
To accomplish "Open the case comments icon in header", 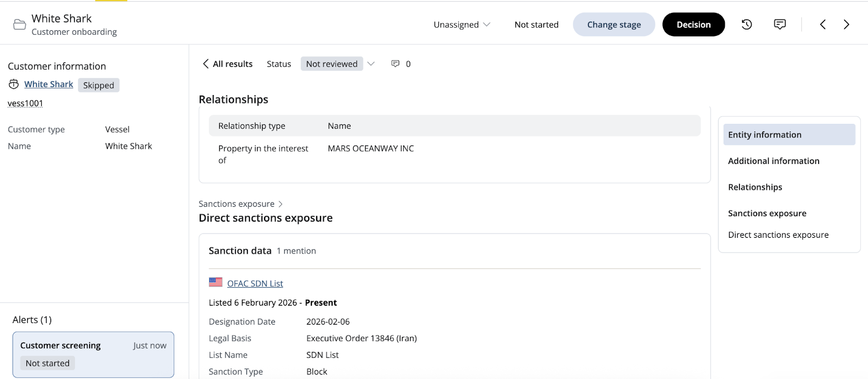I will (780, 24).
